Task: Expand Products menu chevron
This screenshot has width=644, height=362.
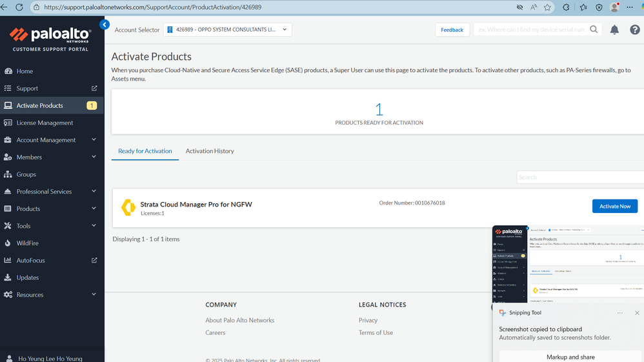Action: pyautogui.click(x=94, y=208)
